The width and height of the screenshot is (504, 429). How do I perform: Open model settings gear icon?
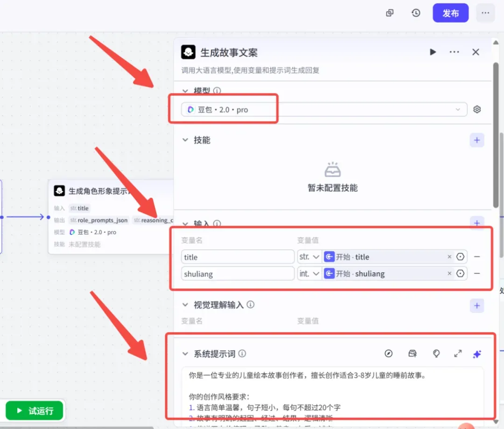pos(477,110)
